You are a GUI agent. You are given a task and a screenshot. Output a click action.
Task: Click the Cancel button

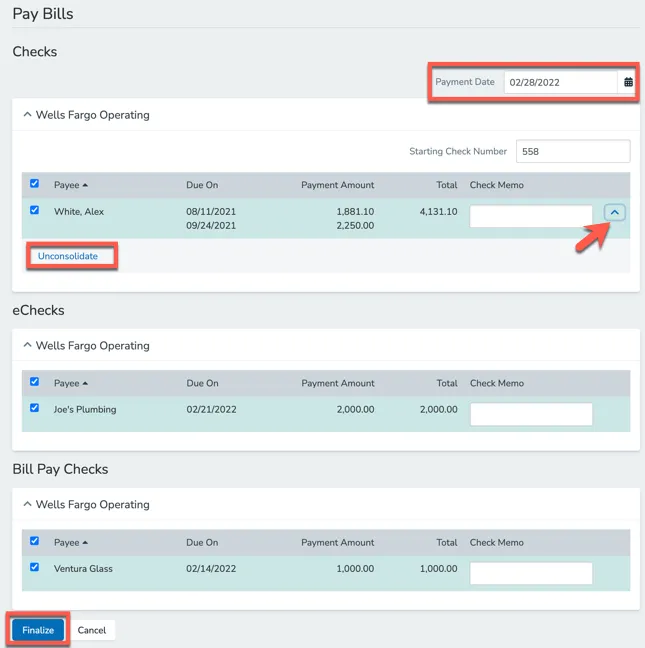[92, 630]
